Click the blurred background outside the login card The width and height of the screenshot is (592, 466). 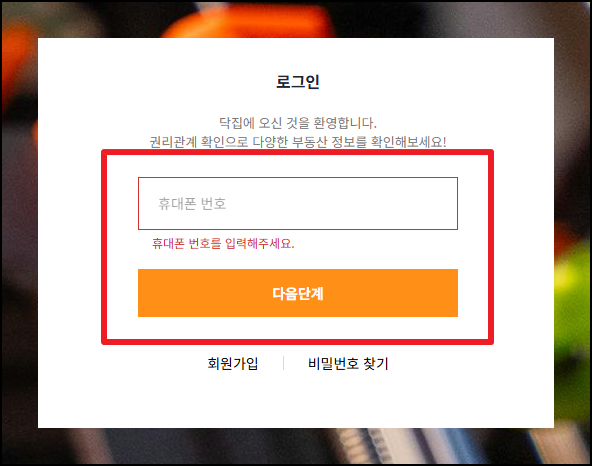[x=19, y=227]
